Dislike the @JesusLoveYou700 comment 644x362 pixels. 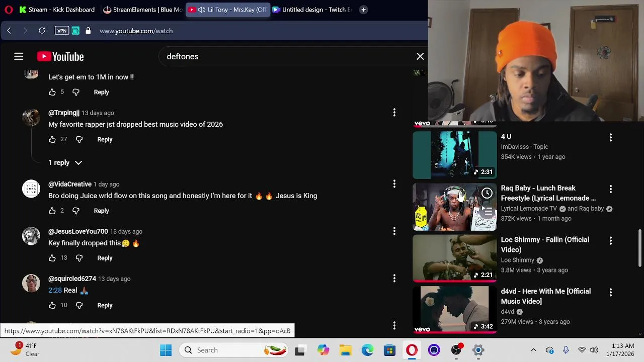(79, 258)
